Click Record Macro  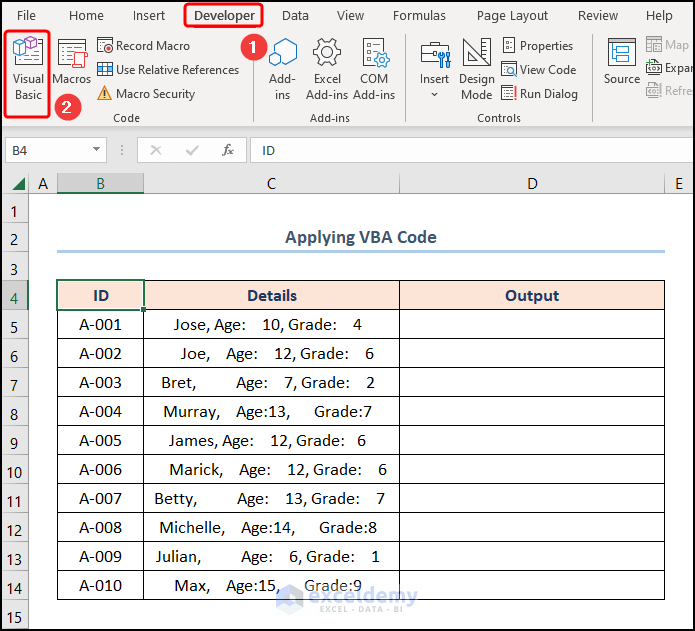coord(142,46)
